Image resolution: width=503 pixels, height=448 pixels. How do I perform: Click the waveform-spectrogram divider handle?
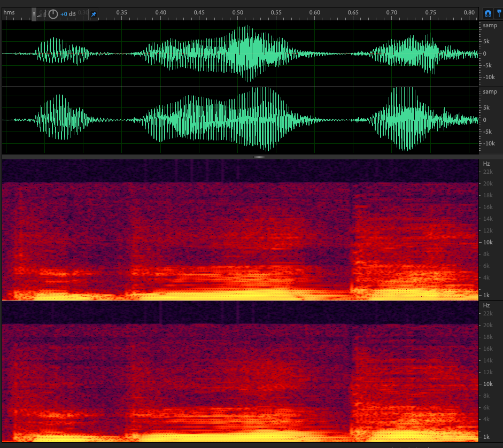(260, 157)
